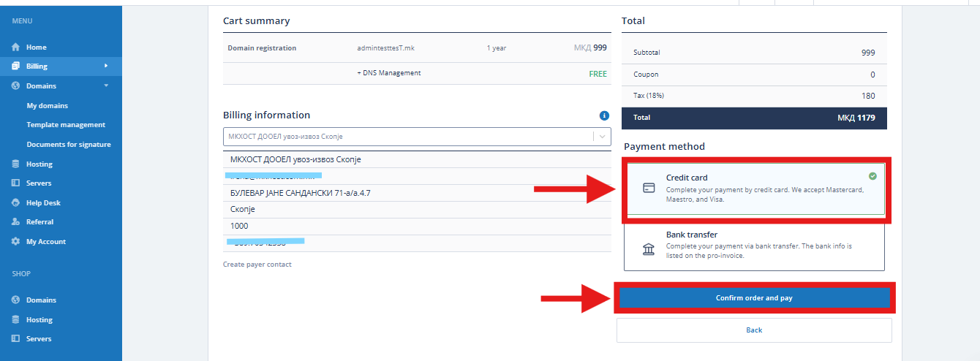Click the blue info icon beside Billing information
This screenshot has width=980, height=361.
[x=604, y=115]
